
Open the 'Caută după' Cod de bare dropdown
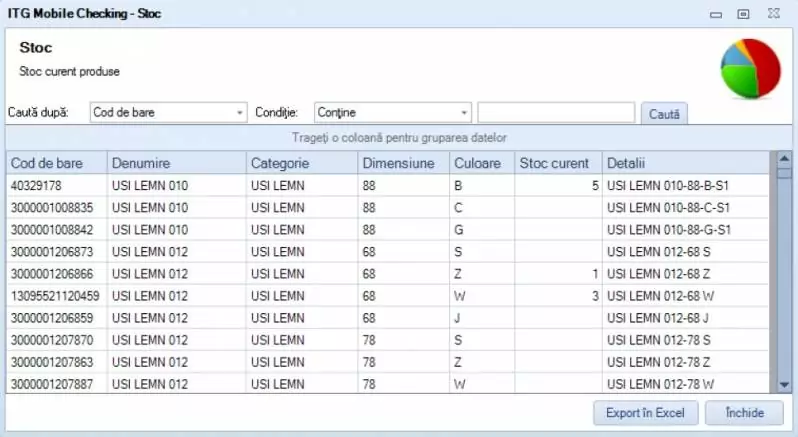[168, 112]
